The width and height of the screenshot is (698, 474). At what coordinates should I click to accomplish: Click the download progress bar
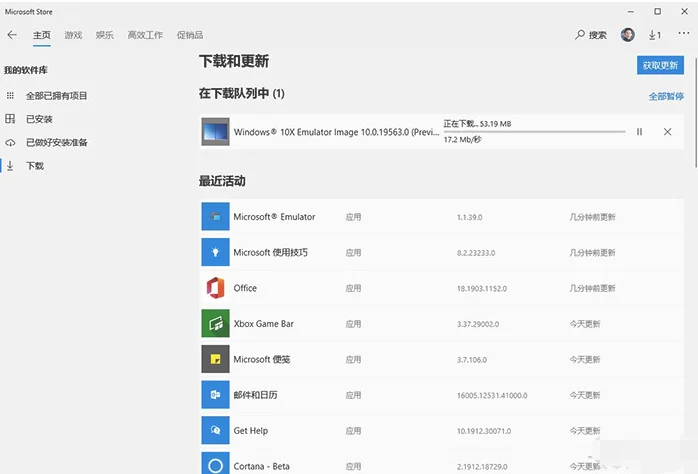point(534,132)
